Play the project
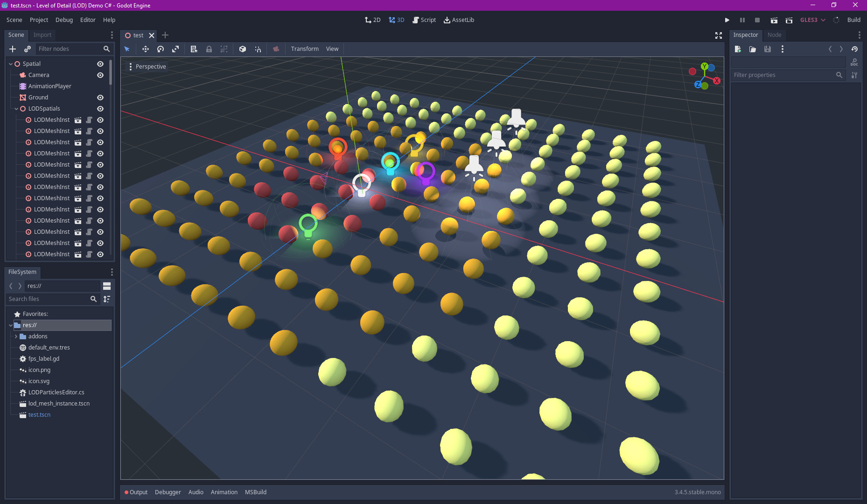Image resolution: width=867 pixels, height=504 pixels. 727,20
